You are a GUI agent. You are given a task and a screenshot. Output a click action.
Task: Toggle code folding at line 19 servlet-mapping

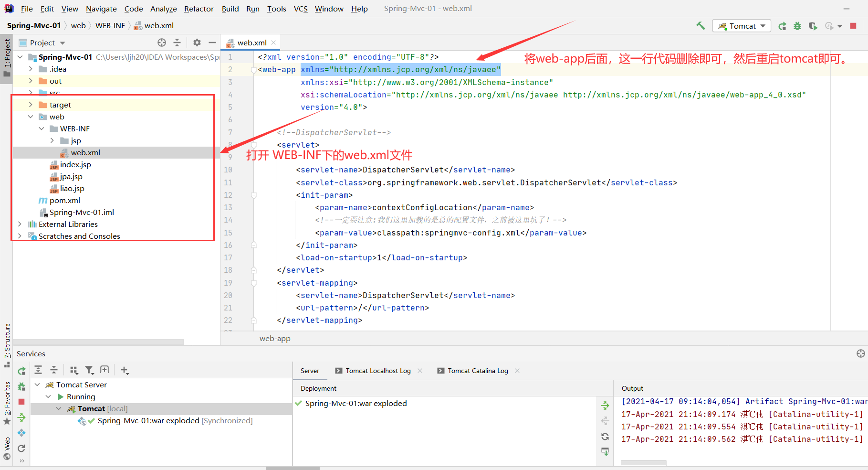pos(254,283)
